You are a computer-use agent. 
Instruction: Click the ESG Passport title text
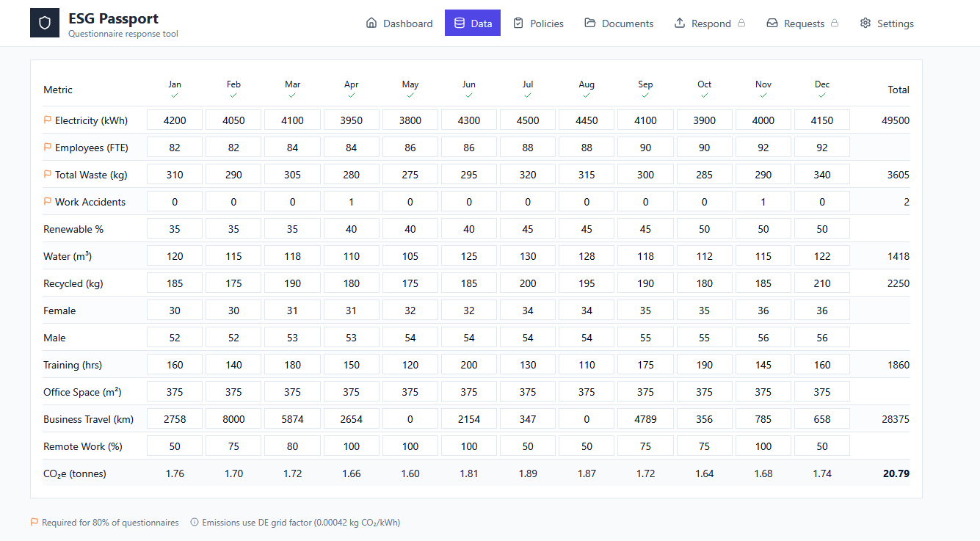[x=113, y=18]
